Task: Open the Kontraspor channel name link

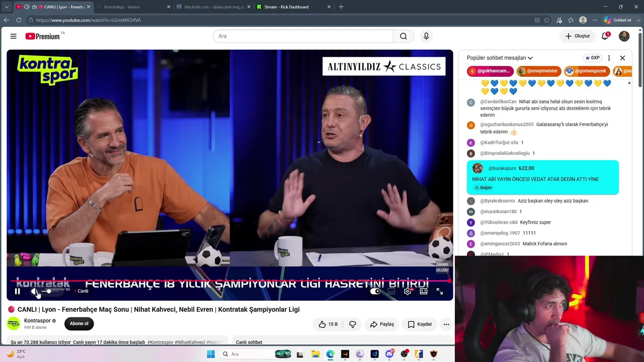Action: tap(38, 321)
